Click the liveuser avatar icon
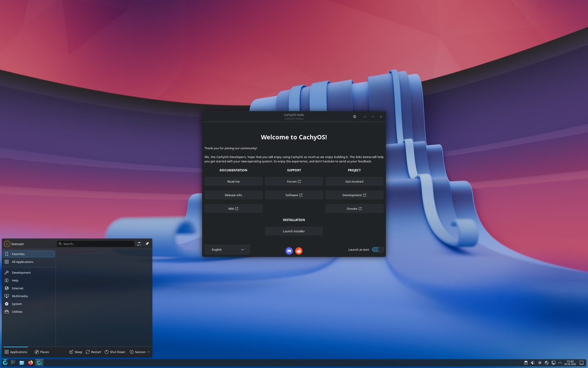Screen dimensions: 588x368 pyautogui.click(x=7, y=244)
